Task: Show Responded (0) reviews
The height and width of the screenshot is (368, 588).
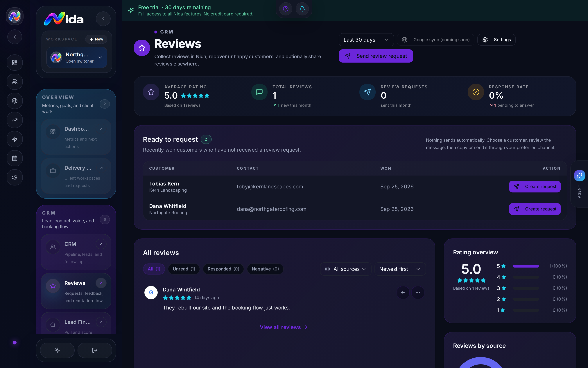Action: [x=223, y=269]
